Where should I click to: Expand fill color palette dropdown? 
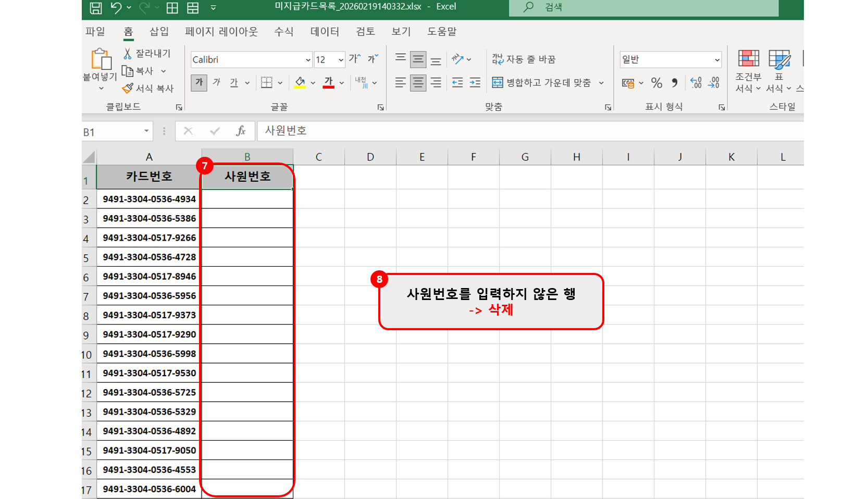[313, 83]
